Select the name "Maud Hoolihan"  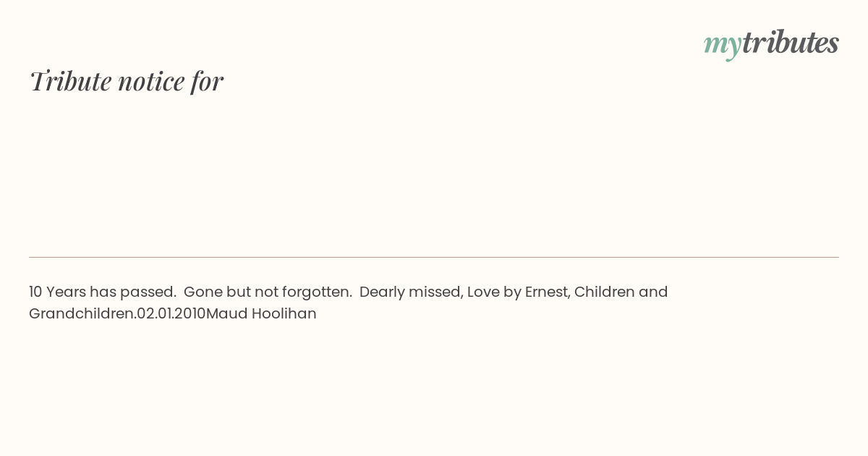[261, 313]
